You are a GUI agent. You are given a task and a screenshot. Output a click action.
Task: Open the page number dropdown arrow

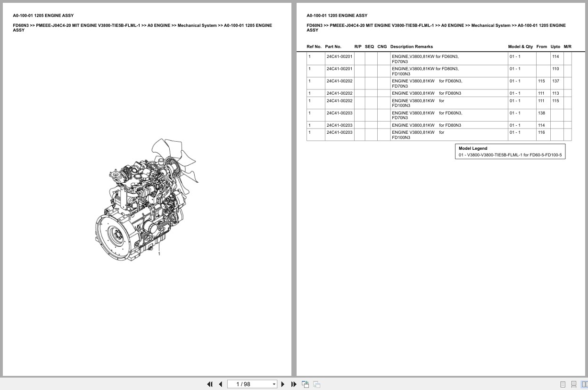click(274, 384)
